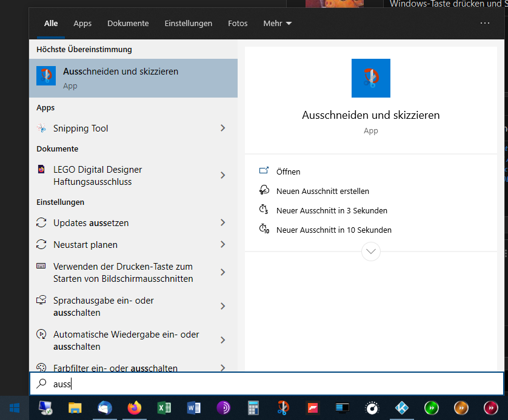Open remote desktop computer icon in taskbar
This screenshot has height=420, width=508.
click(45, 408)
